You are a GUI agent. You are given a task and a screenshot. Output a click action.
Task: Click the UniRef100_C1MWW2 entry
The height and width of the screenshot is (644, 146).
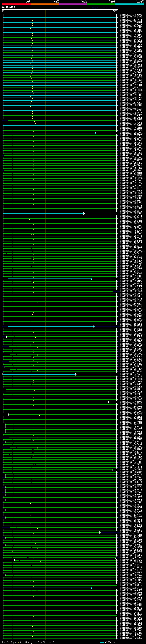click(x=131, y=125)
